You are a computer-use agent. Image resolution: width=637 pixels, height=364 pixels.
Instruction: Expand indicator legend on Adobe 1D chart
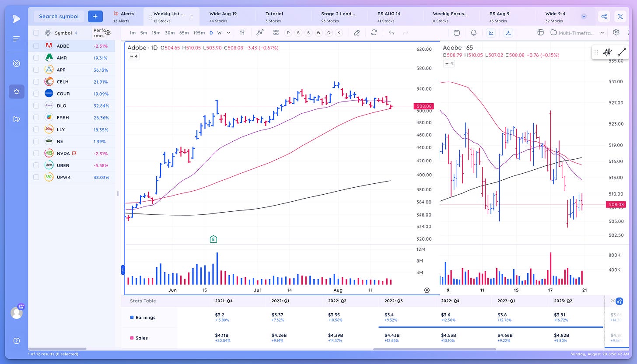pos(133,56)
